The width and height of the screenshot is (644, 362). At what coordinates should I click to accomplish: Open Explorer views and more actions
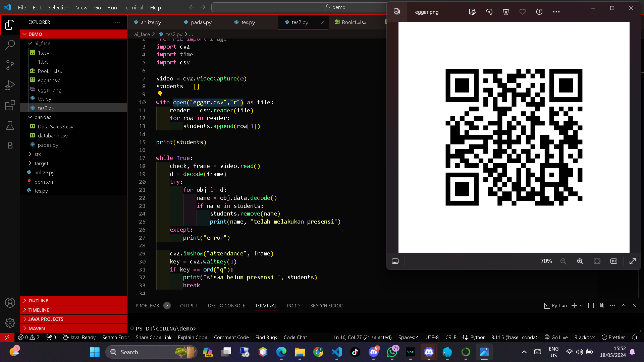coord(117,22)
